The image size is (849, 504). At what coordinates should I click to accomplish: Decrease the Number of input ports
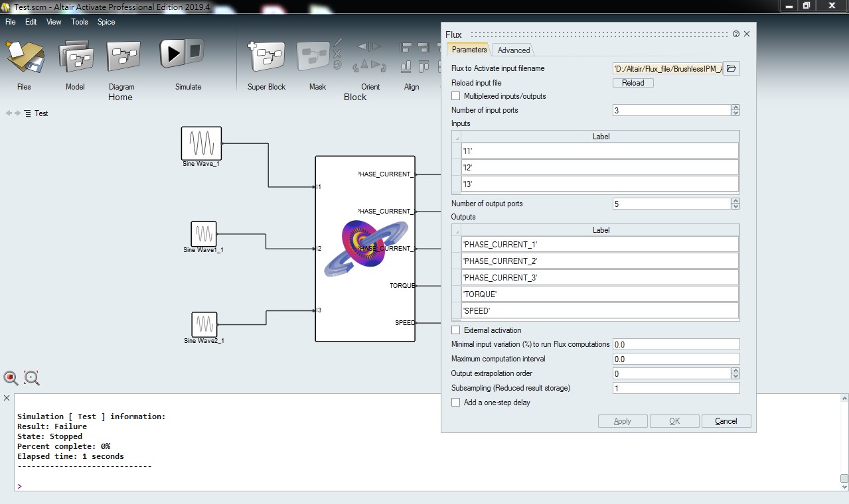pyautogui.click(x=735, y=113)
